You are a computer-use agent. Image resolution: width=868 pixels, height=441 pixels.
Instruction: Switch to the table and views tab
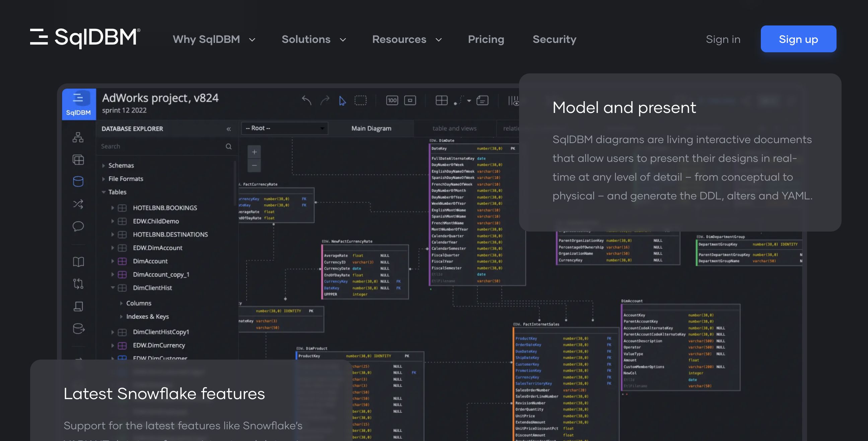tap(454, 128)
